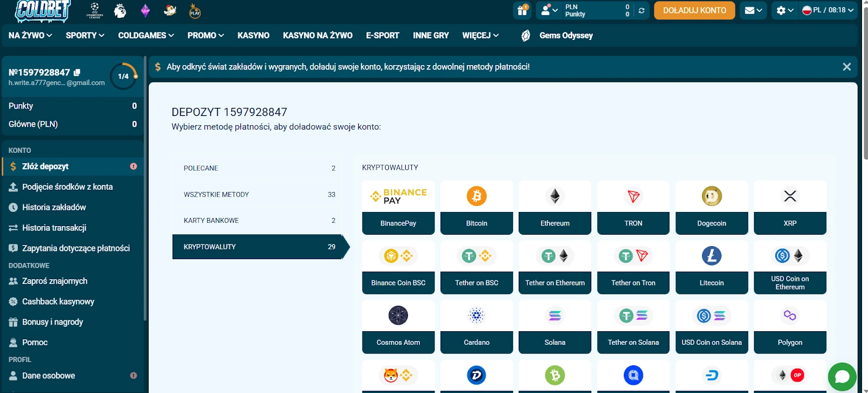Viewport: 868px width, 393px height.
Task: Click the gift bonus icon in header
Action: click(x=522, y=10)
